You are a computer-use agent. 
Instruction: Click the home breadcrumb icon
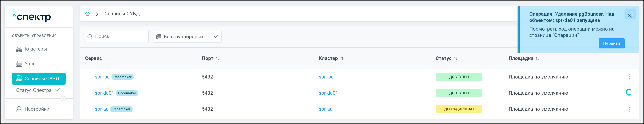pos(88,14)
